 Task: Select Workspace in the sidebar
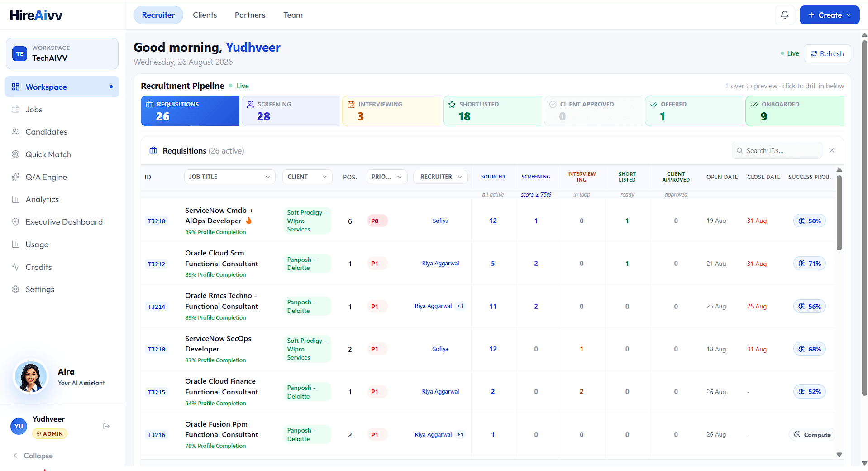pyautogui.click(x=62, y=87)
